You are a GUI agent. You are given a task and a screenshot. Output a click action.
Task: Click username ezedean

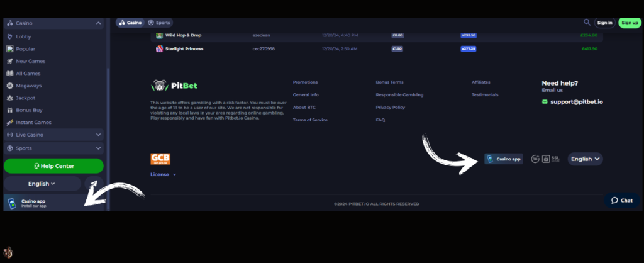(x=261, y=35)
